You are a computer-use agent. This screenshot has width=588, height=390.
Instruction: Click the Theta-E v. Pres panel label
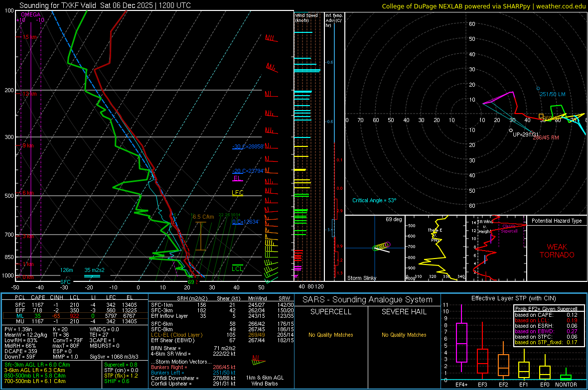point(435,235)
